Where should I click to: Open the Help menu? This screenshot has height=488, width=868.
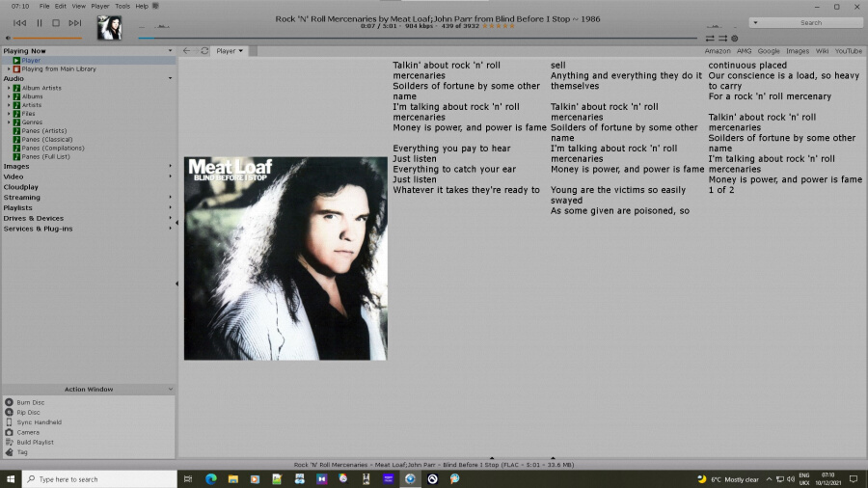142,6
